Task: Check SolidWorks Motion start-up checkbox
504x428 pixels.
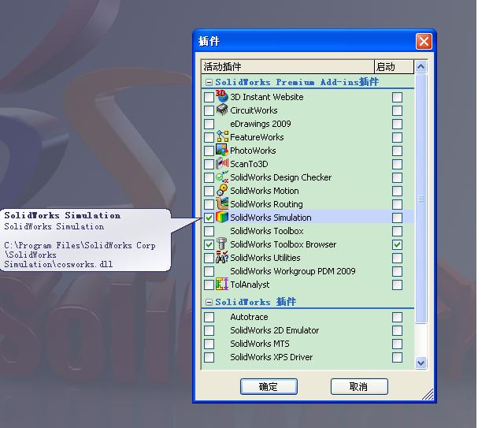Action: click(x=397, y=192)
